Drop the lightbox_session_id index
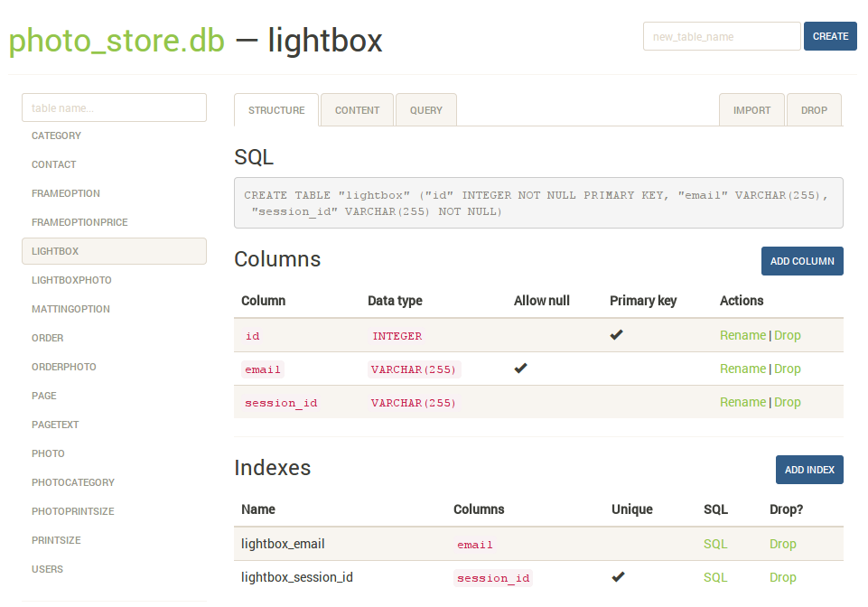This screenshot has height=607, width=868. (x=782, y=577)
